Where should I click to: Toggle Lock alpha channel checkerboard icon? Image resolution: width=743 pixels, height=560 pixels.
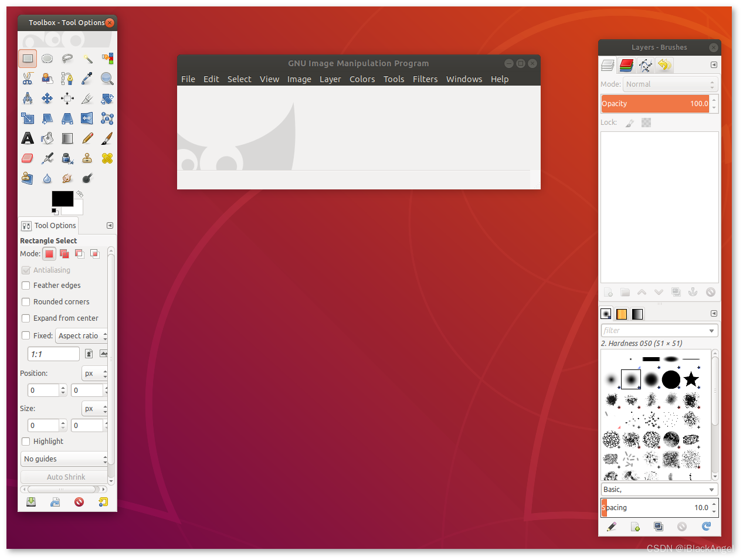[646, 123]
